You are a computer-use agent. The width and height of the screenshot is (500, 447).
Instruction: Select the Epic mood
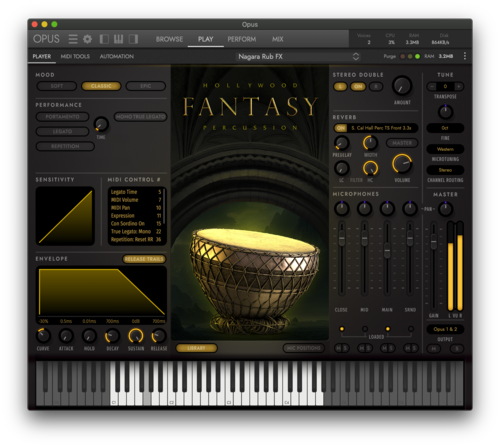tap(146, 86)
